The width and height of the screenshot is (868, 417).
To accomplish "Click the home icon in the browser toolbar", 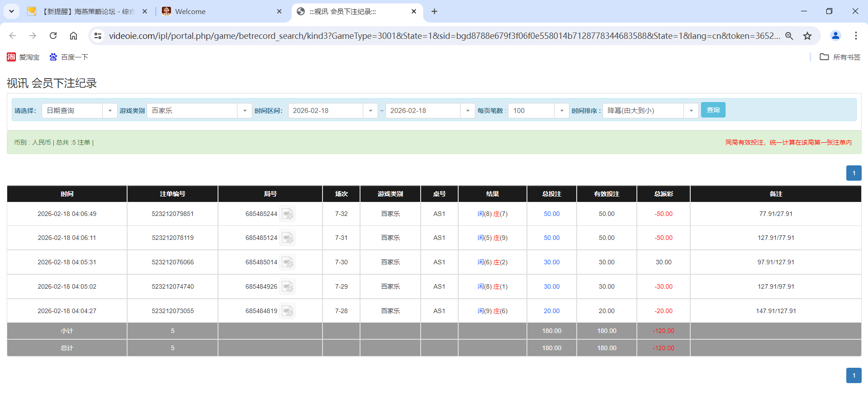I will pyautogui.click(x=73, y=36).
